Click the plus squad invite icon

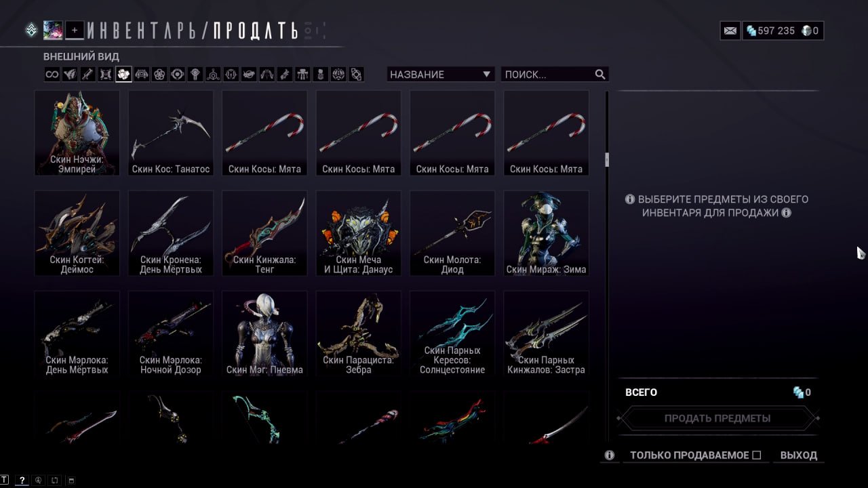[x=75, y=30]
